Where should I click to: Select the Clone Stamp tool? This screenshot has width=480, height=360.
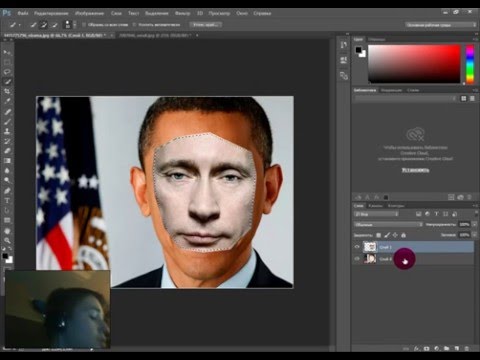pos(7,131)
